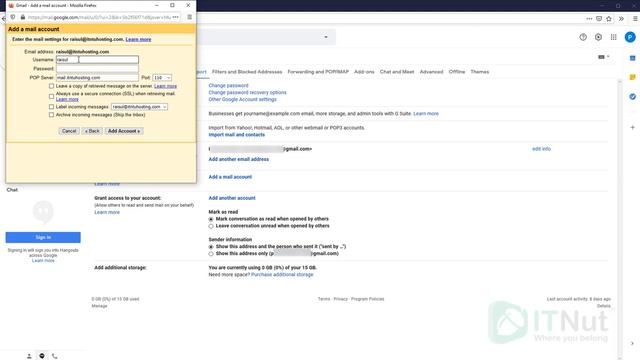Check Label incoming messages option
The height and width of the screenshot is (360, 640).
coord(51,107)
